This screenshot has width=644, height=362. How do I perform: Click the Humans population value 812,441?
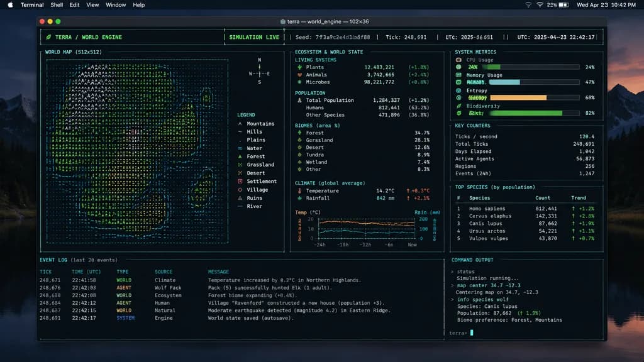click(x=386, y=107)
